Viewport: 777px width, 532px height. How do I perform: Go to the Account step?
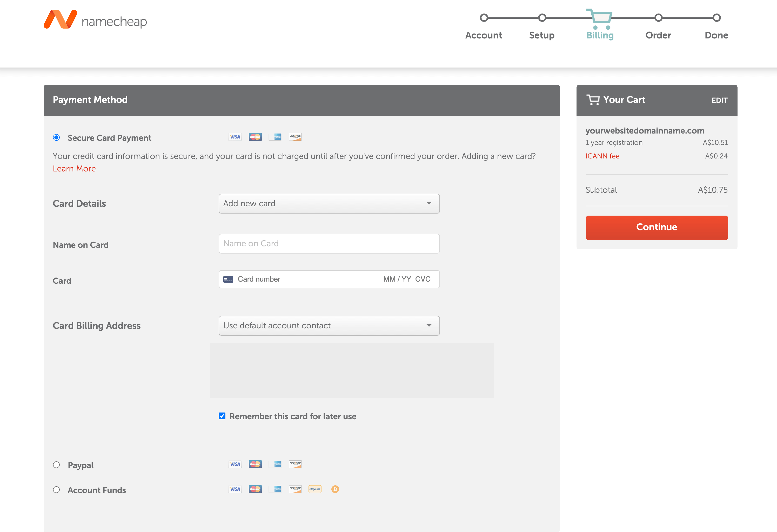[x=484, y=35]
